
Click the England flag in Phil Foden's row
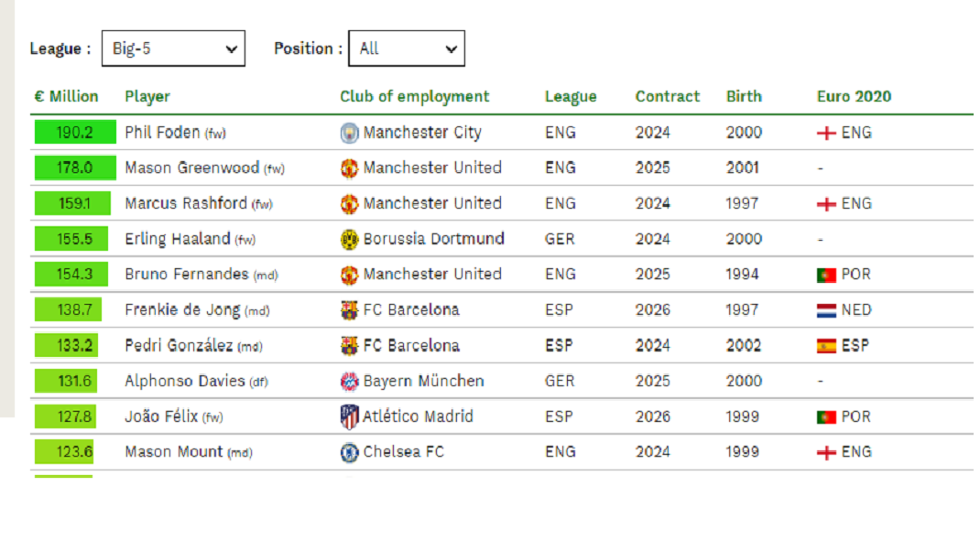coord(826,134)
